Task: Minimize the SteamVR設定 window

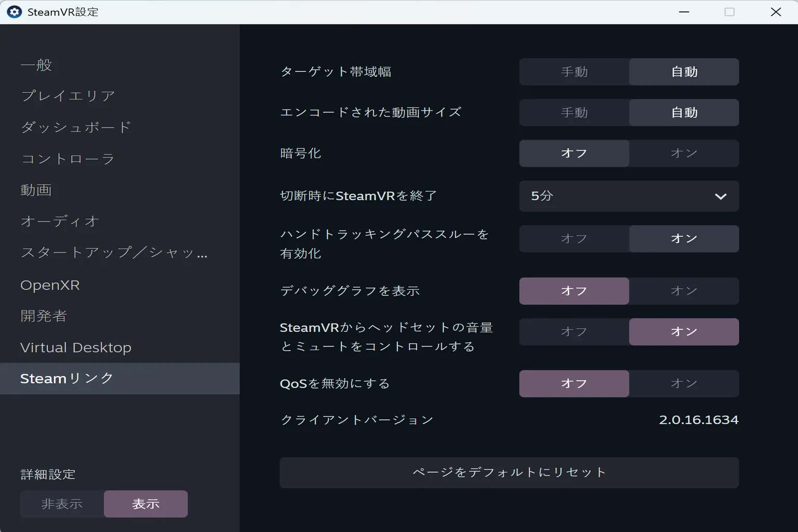Action: pos(684,12)
